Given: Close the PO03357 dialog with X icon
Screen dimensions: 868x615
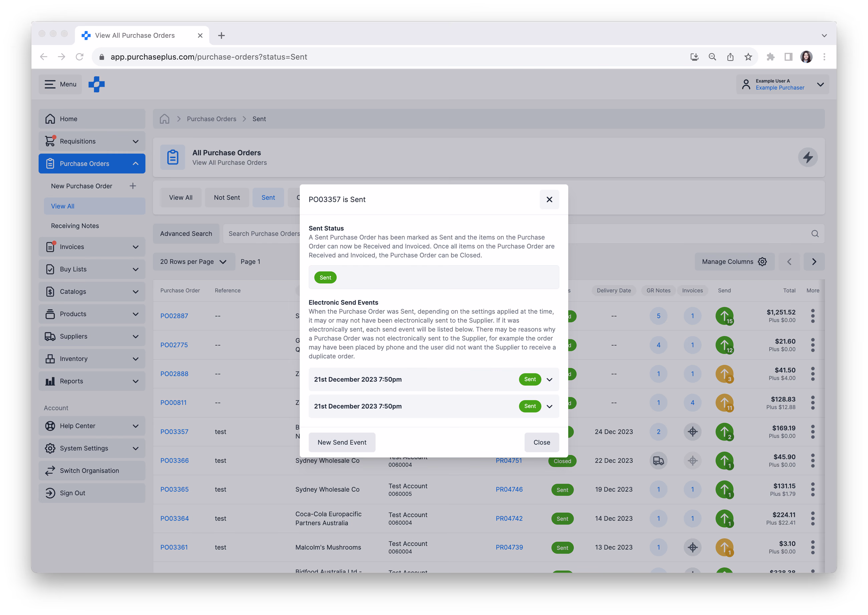Looking at the screenshot, I should coord(549,199).
